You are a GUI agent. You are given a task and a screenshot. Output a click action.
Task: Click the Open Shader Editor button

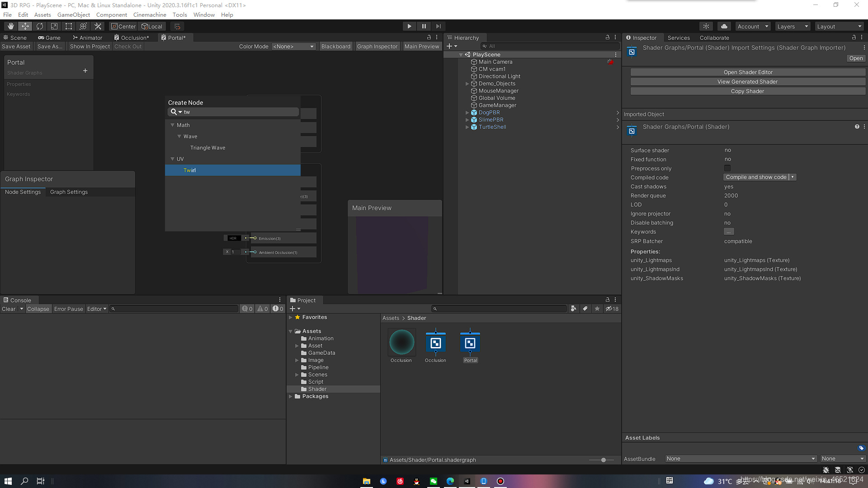pos(748,72)
